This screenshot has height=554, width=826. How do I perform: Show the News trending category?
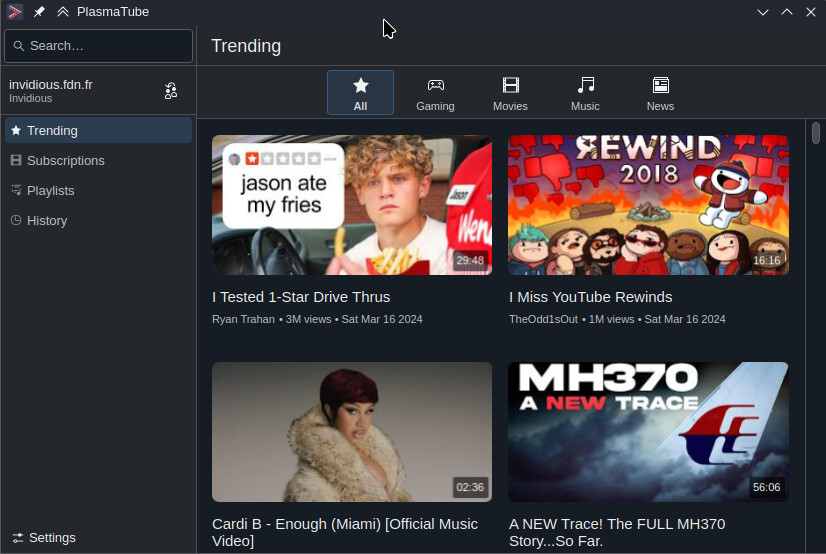(x=660, y=93)
